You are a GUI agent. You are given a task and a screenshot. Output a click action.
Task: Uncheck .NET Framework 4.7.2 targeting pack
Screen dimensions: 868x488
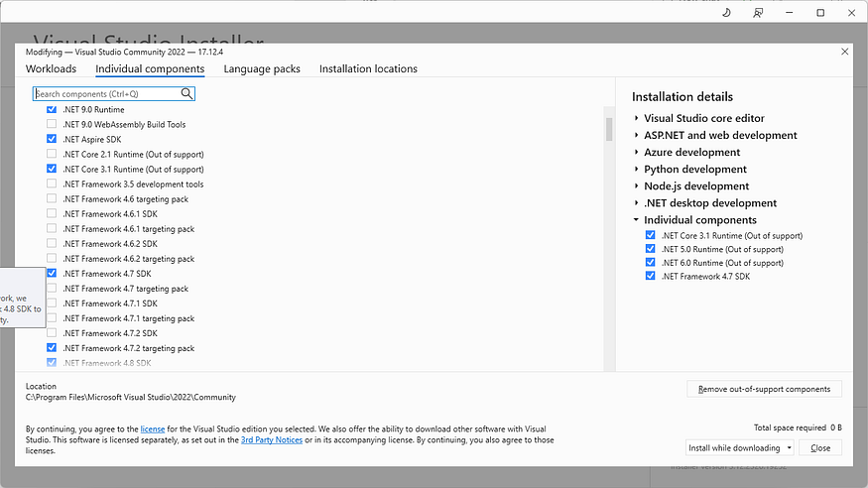pyautogui.click(x=52, y=348)
